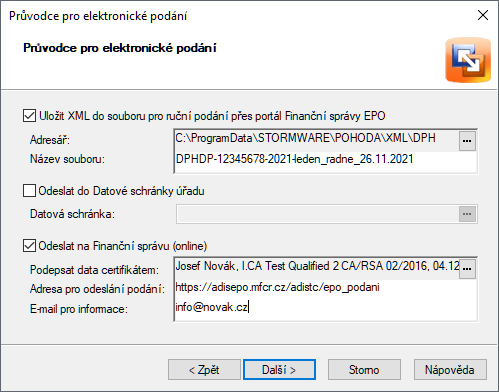Image resolution: width=499 pixels, height=392 pixels.
Task: Edit the Název souboru field
Action: pos(326,159)
